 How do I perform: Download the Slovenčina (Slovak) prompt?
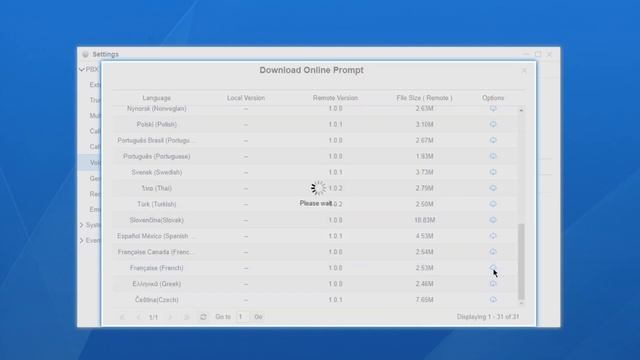point(493,220)
